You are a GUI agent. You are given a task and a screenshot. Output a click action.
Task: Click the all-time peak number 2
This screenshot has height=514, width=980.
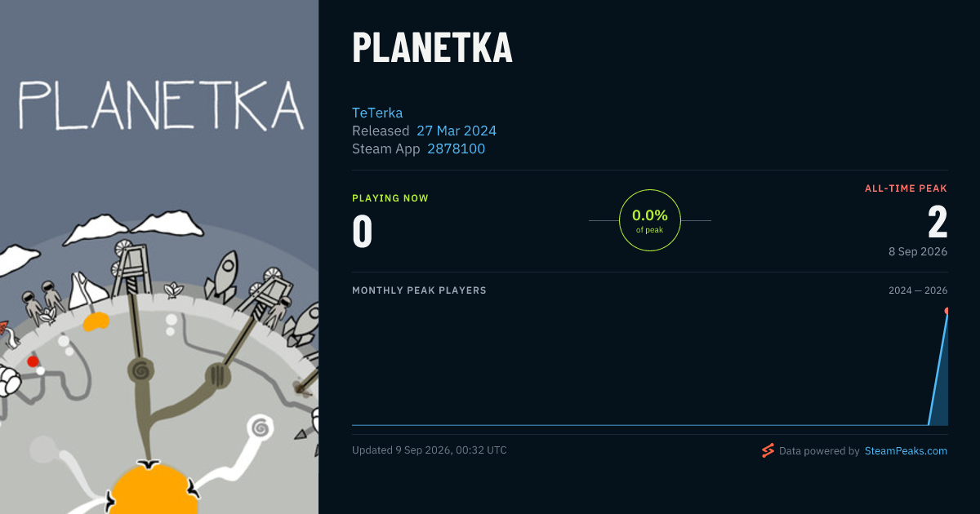coord(938,222)
